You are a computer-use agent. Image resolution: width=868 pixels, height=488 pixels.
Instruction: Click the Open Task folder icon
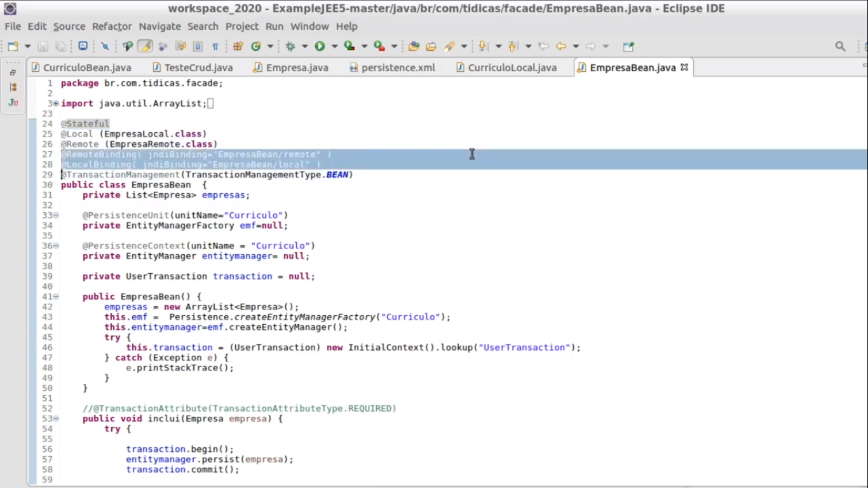pyautogui.click(x=431, y=46)
